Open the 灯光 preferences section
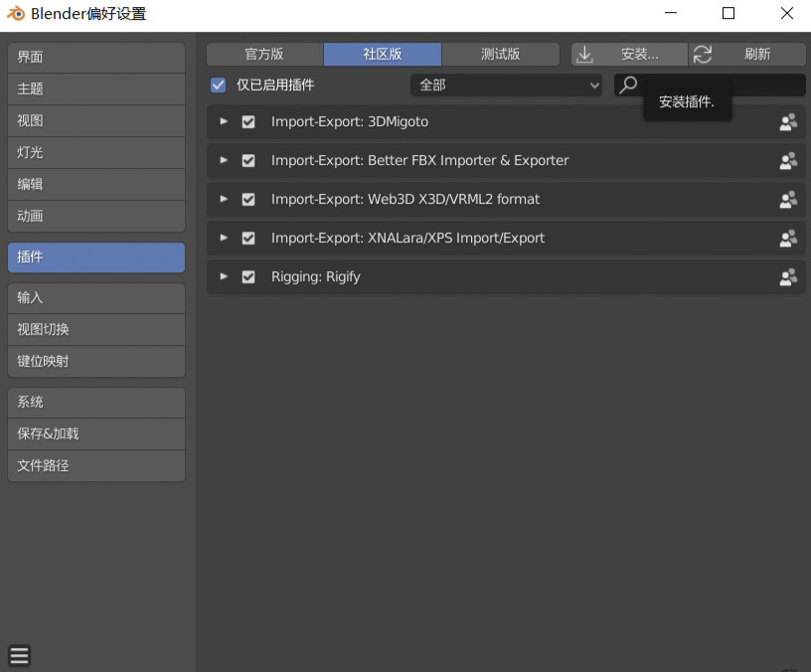Viewport: 811px width, 672px height. 96,153
